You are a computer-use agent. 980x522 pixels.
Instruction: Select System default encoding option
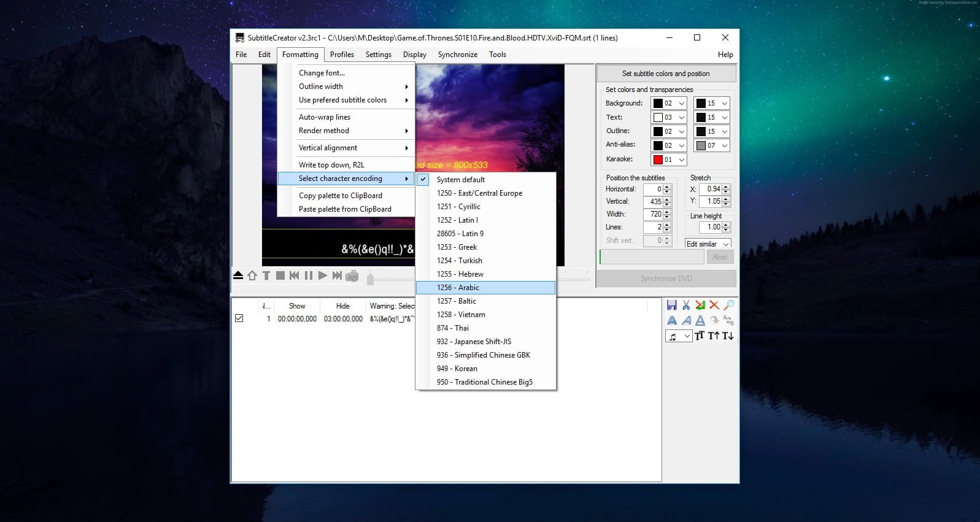coord(461,180)
